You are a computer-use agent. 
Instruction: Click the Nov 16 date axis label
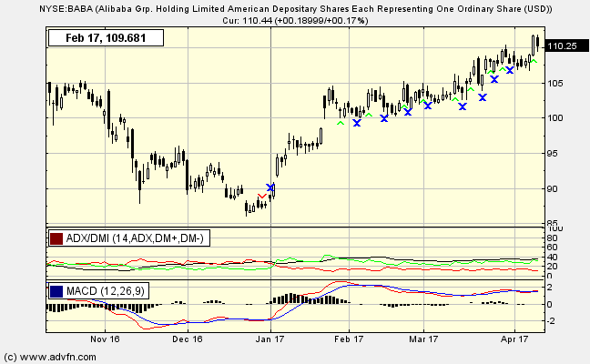[105, 339]
